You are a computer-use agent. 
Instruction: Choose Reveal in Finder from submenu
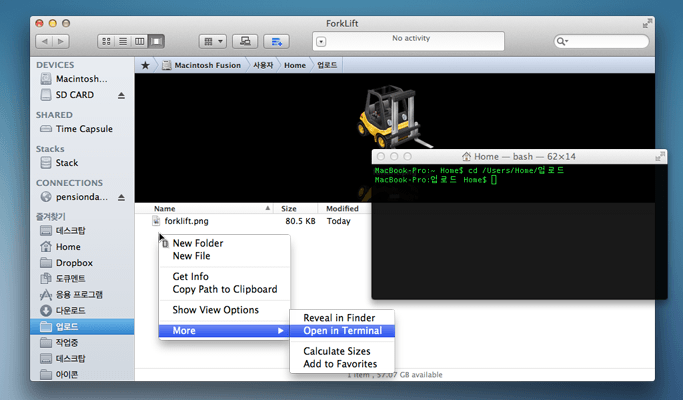point(342,318)
